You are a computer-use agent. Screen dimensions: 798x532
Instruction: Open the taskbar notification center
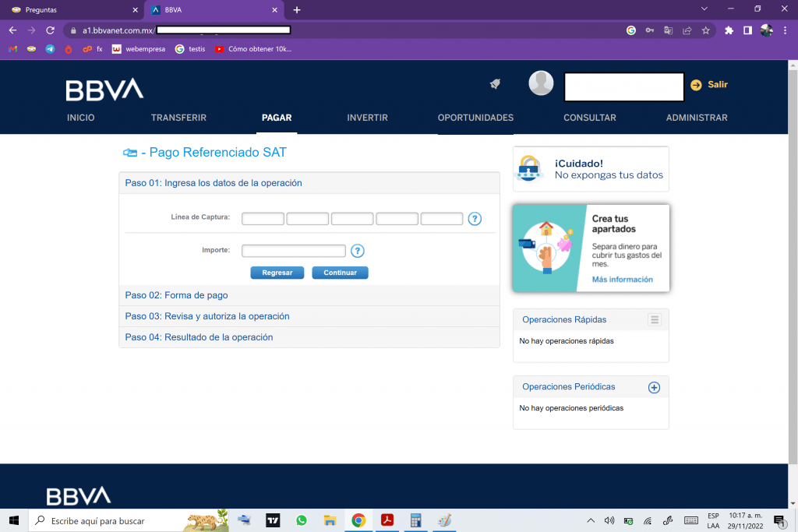pos(779,520)
